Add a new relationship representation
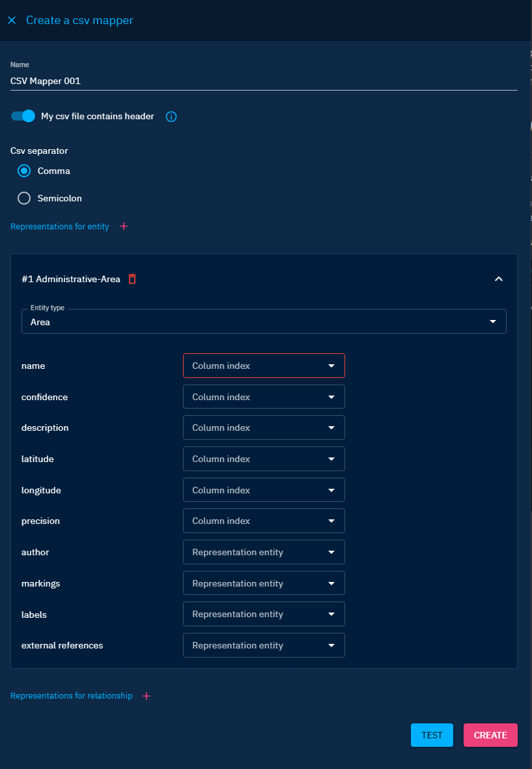This screenshot has height=769, width=532. point(147,696)
